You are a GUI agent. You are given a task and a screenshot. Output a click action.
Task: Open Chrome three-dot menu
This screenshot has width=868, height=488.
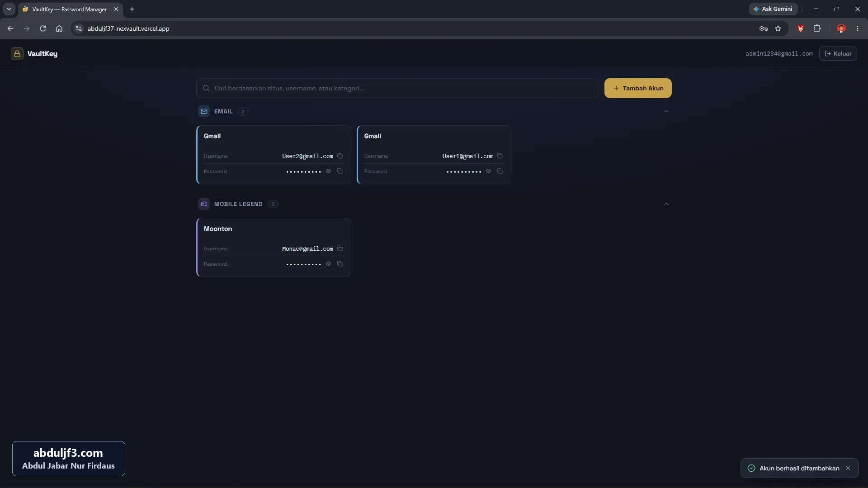[x=858, y=28]
